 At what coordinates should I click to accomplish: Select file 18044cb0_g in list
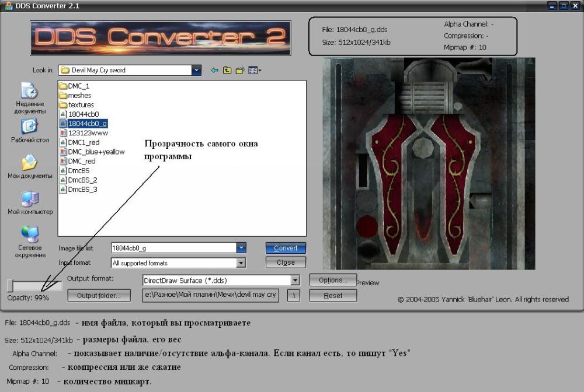84,124
